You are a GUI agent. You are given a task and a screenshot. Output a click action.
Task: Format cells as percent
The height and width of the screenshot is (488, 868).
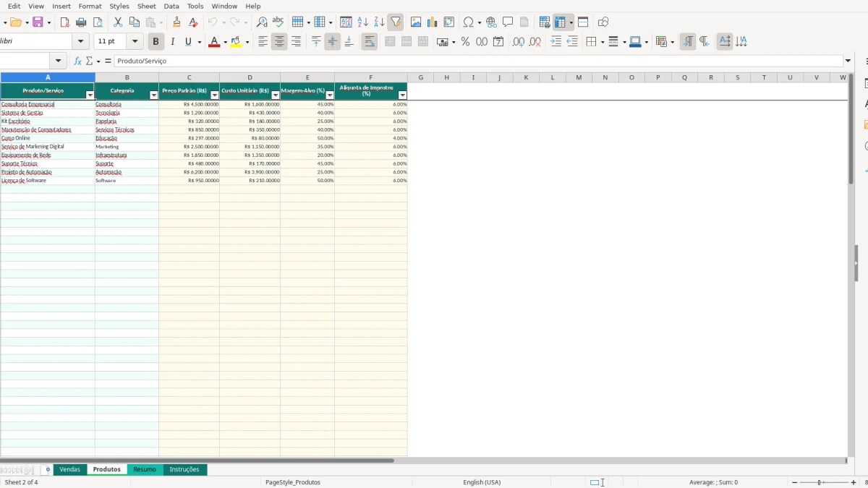[465, 42]
